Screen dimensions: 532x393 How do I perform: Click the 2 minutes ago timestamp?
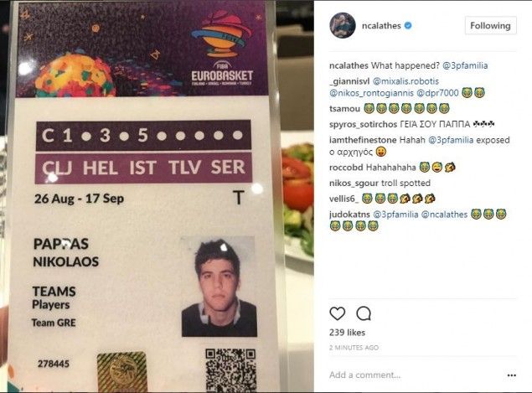pyautogui.click(x=354, y=348)
